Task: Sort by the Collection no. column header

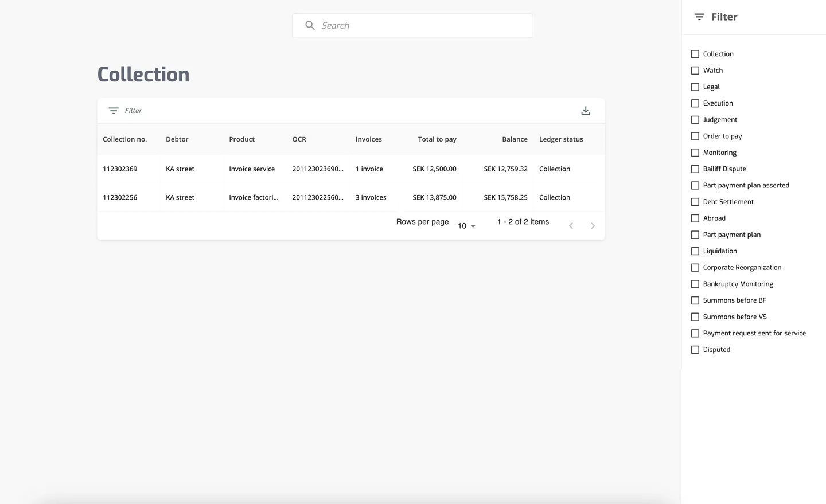Action: point(125,139)
